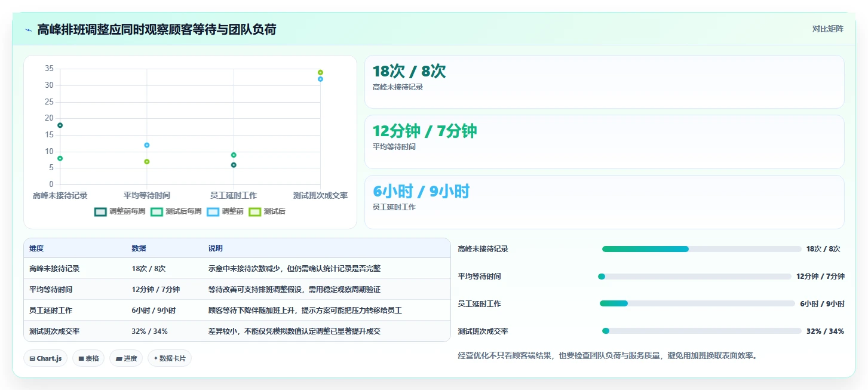Click the dark-teal data point at 18
The height and width of the screenshot is (390, 868).
[x=60, y=125]
